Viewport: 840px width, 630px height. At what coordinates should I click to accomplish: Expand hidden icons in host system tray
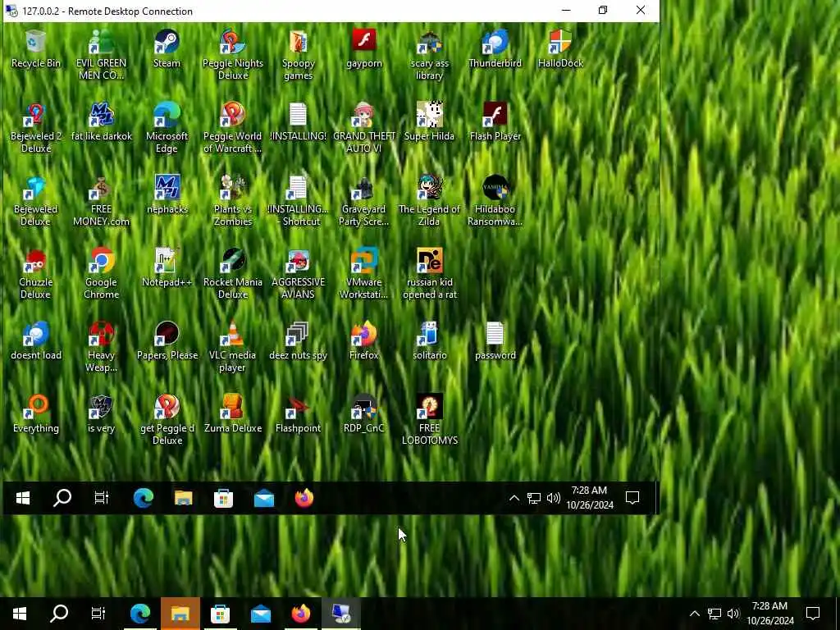point(694,614)
